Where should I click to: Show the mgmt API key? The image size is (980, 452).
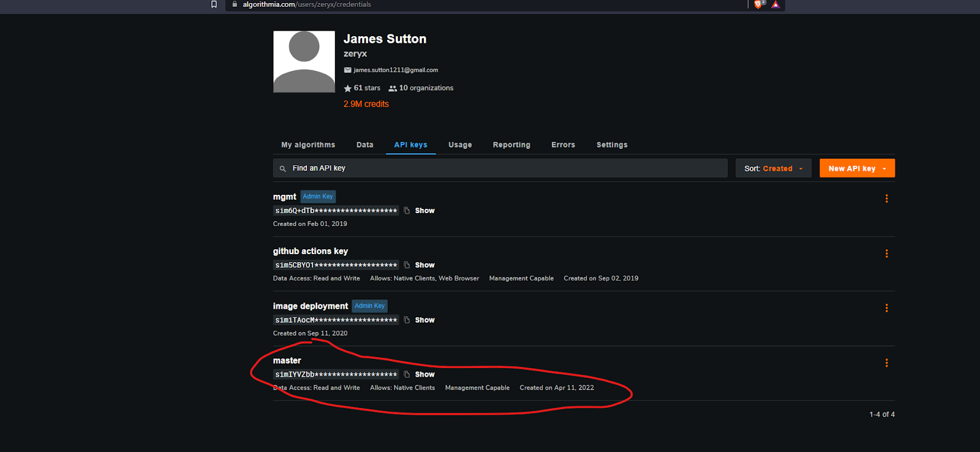point(424,211)
